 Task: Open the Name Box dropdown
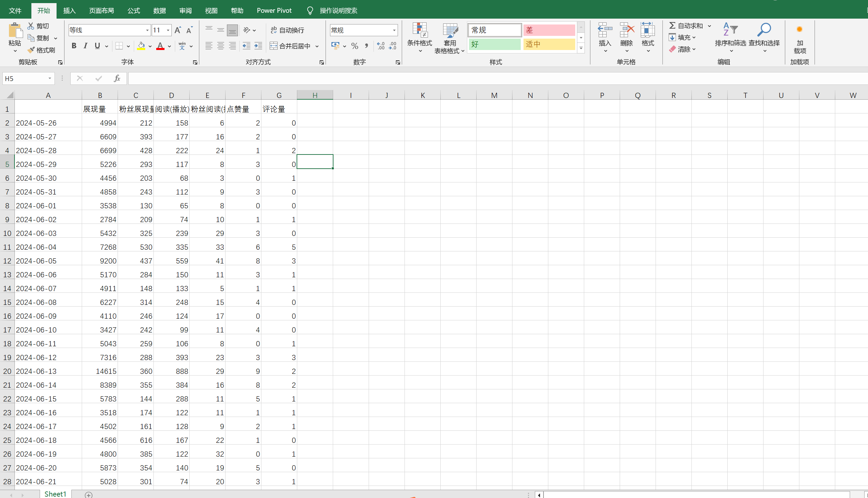coord(50,78)
